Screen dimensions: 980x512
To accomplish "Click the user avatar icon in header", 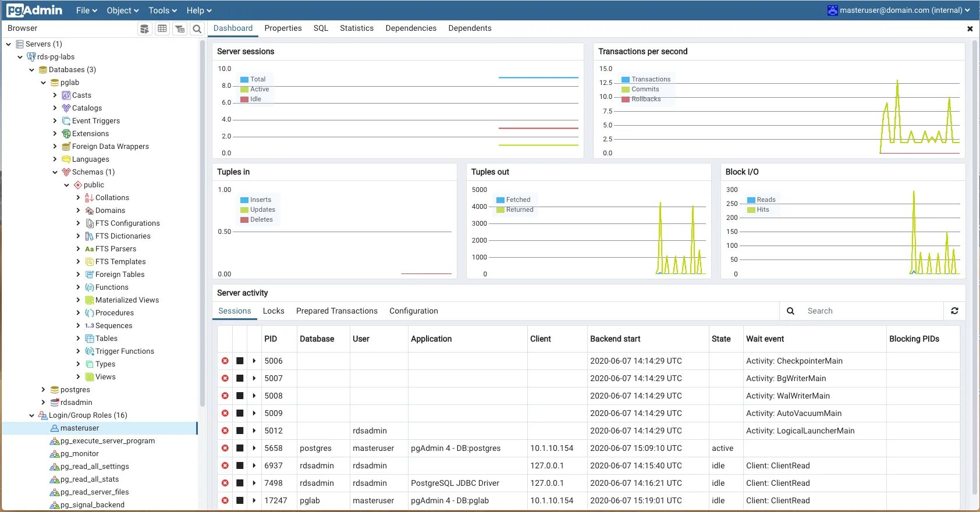I will [833, 10].
